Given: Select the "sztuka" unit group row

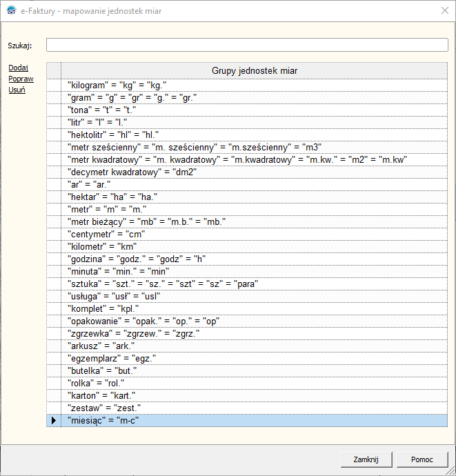Looking at the screenshot, I should click(x=163, y=284).
